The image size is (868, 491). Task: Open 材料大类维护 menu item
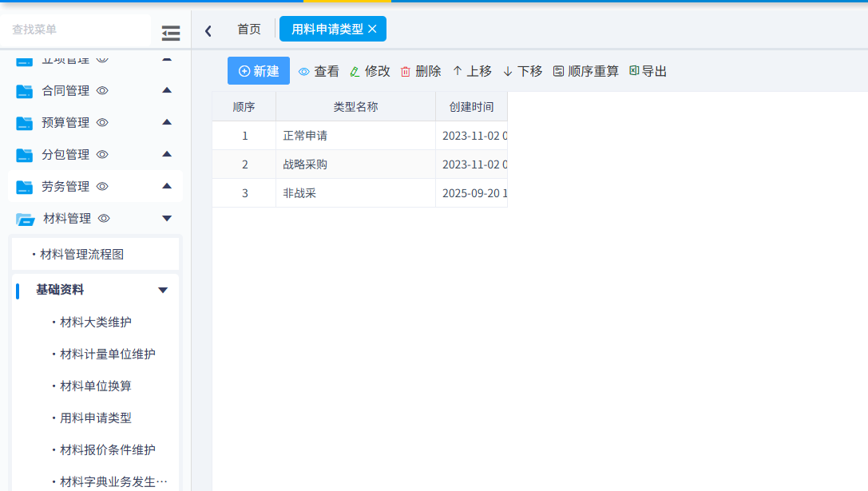tap(96, 323)
